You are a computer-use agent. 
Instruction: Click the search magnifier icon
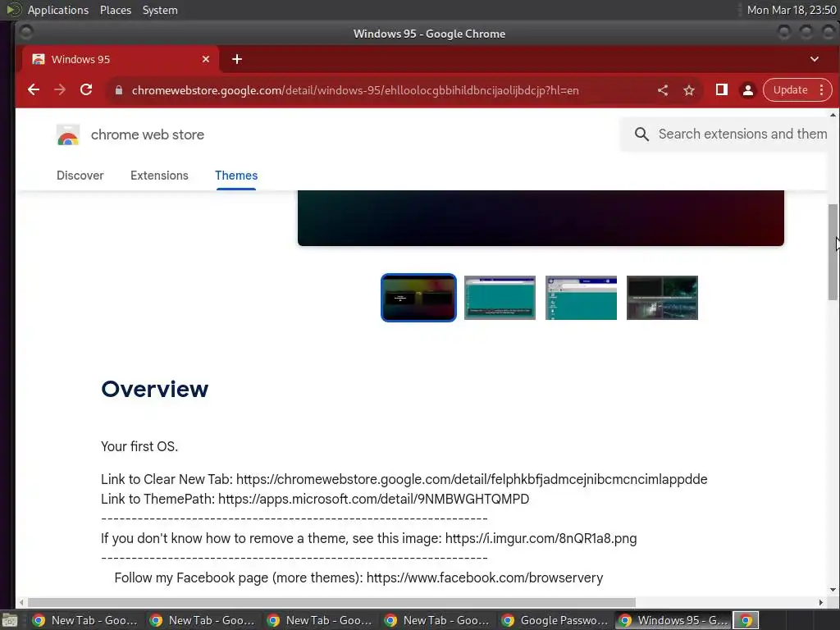click(x=641, y=134)
